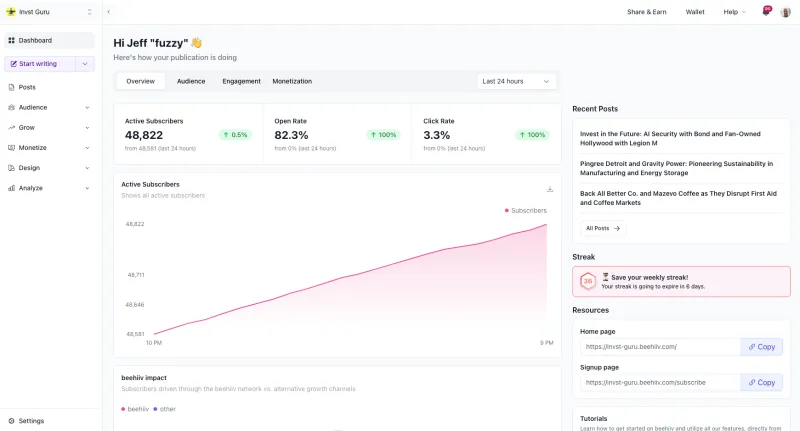Open Pingree Detroit and Gravity Power post
The height and width of the screenshot is (431, 800).
(676, 168)
